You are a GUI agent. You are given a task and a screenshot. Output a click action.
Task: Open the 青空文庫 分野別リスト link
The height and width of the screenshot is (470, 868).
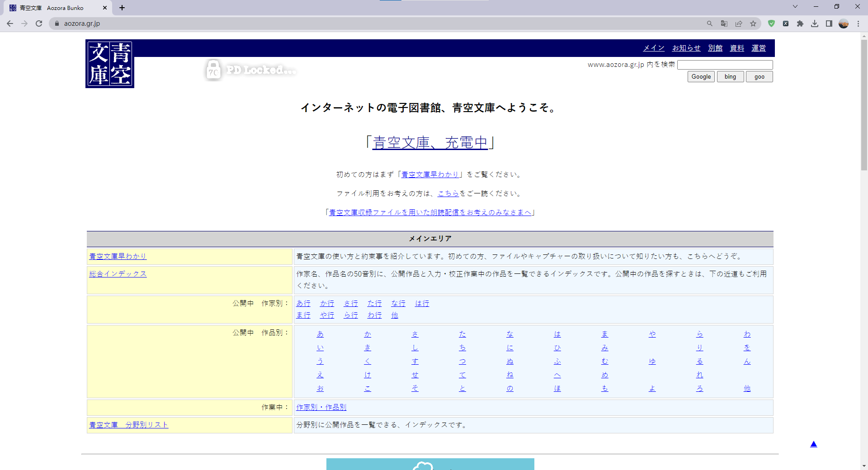[129, 425]
